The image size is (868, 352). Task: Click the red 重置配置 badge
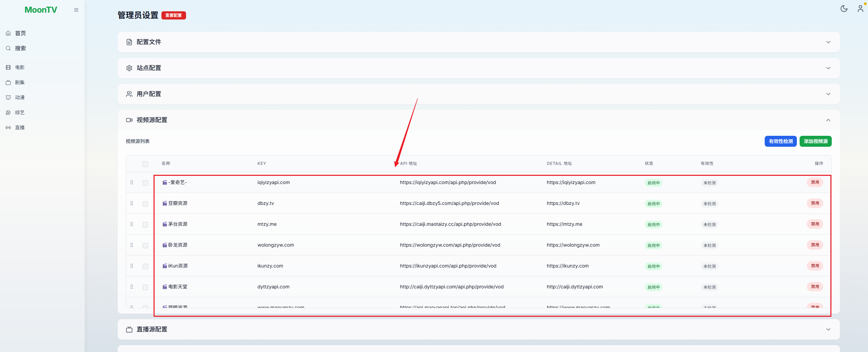pos(173,15)
